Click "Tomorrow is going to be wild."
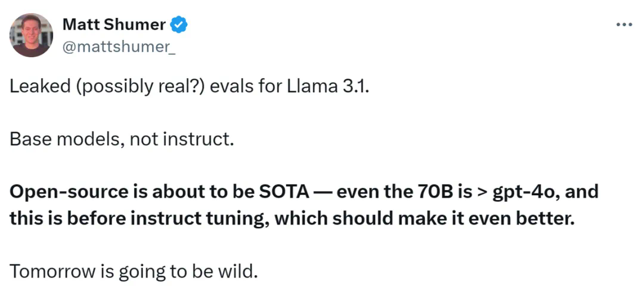 133,270
